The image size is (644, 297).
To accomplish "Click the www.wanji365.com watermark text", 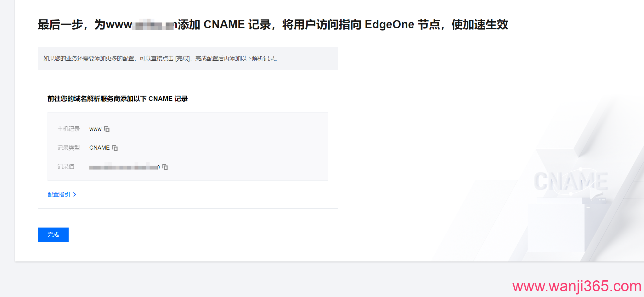I will 577,286.
